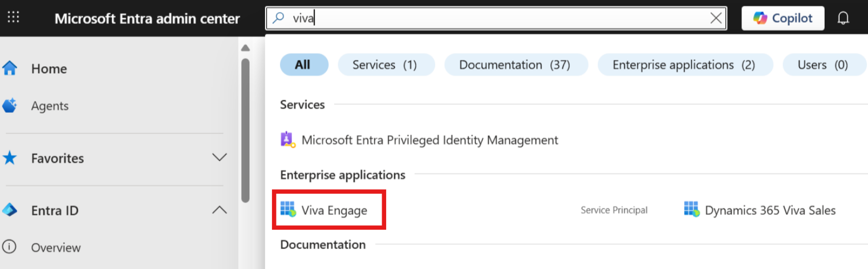Expand the Favorites section chevron
The image size is (868, 269).
(x=220, y=157)
